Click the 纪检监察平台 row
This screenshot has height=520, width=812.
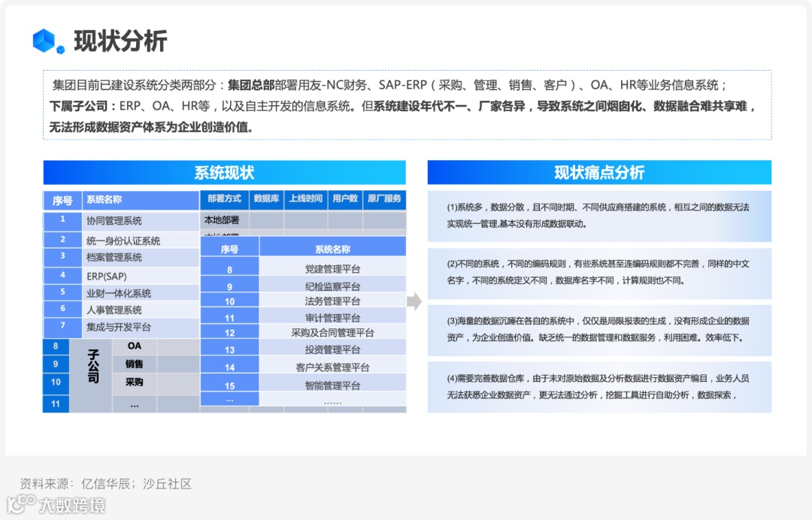point(303,285)
